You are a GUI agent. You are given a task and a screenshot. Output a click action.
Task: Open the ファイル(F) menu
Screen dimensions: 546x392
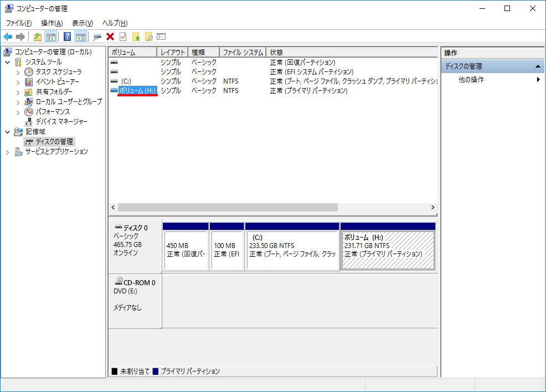(x=19, y=23)
